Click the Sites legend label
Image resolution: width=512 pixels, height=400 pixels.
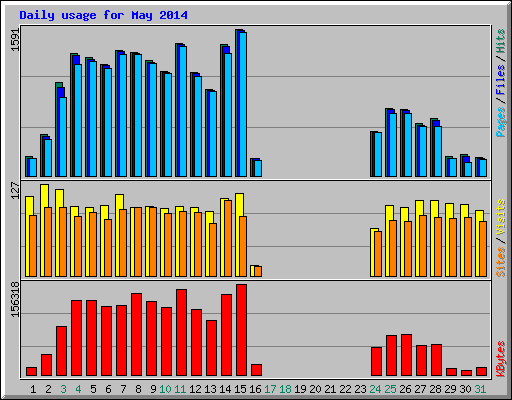coord(501,262)
